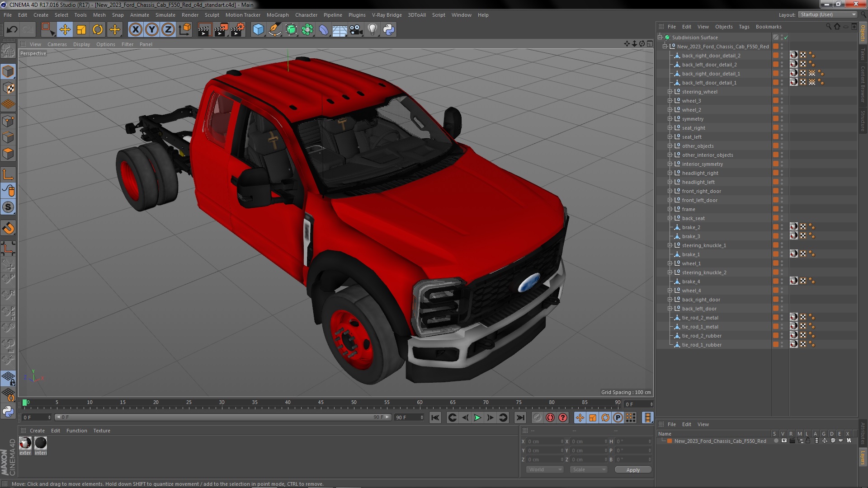
Task: Add a Light object
Action: 372,30
